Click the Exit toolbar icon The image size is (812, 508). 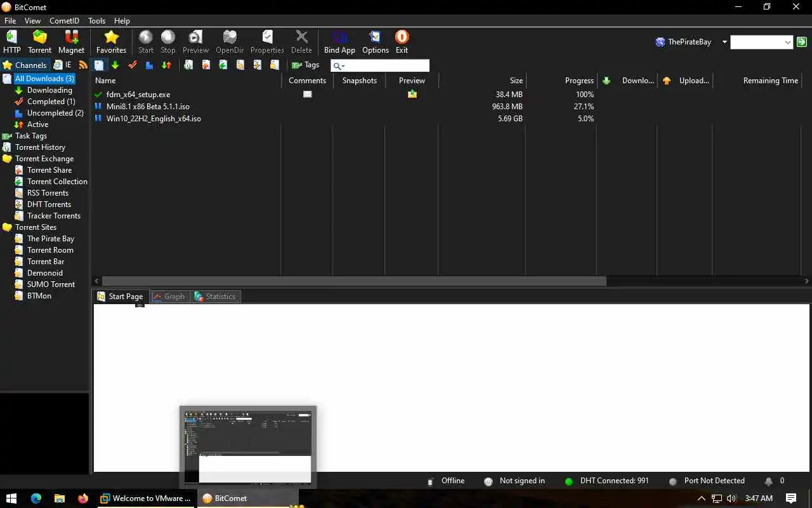click(x=402, y=42)
